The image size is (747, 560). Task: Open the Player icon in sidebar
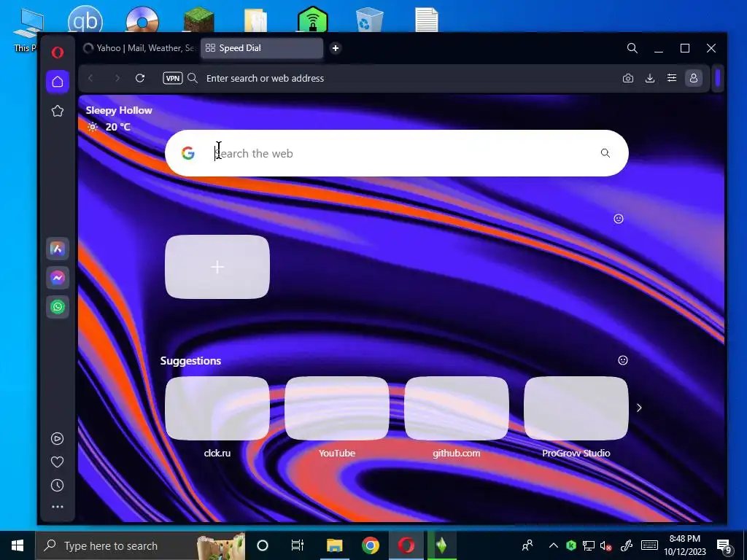coord(57,438)
